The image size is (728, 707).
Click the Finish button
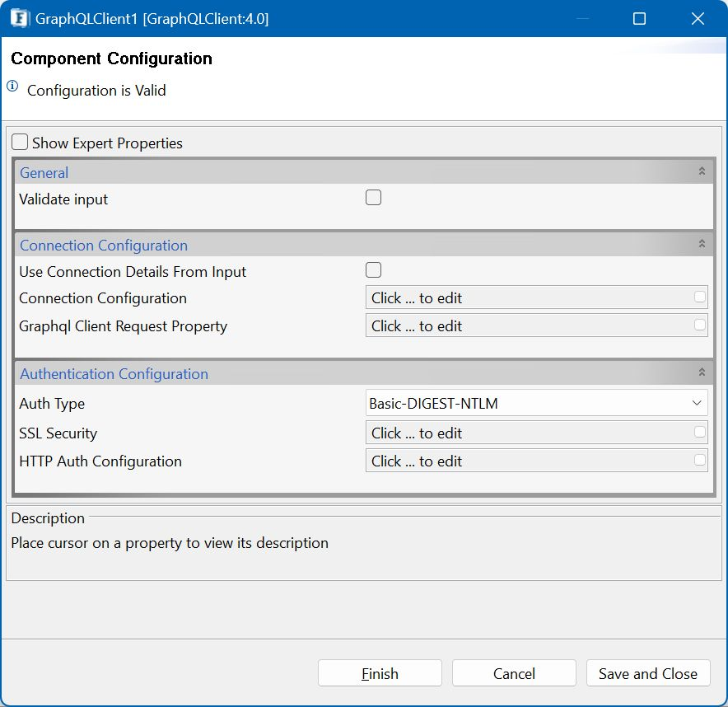pos(380,673)
